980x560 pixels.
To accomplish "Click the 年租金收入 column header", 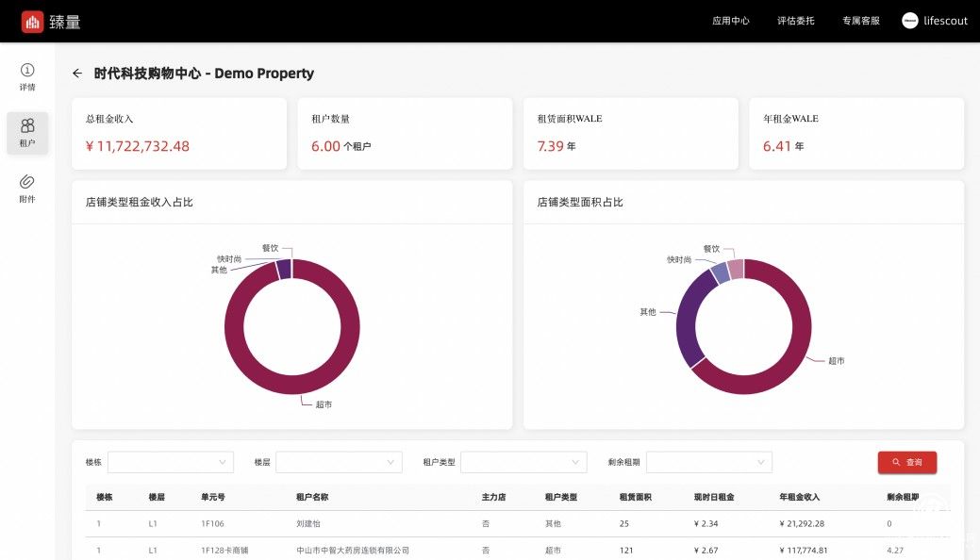I will (x=801, y=497).
